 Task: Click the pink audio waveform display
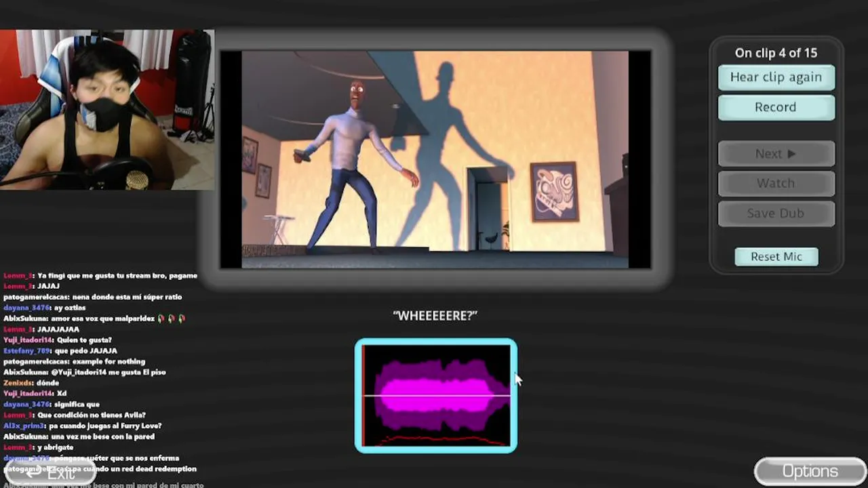[436, 395]
